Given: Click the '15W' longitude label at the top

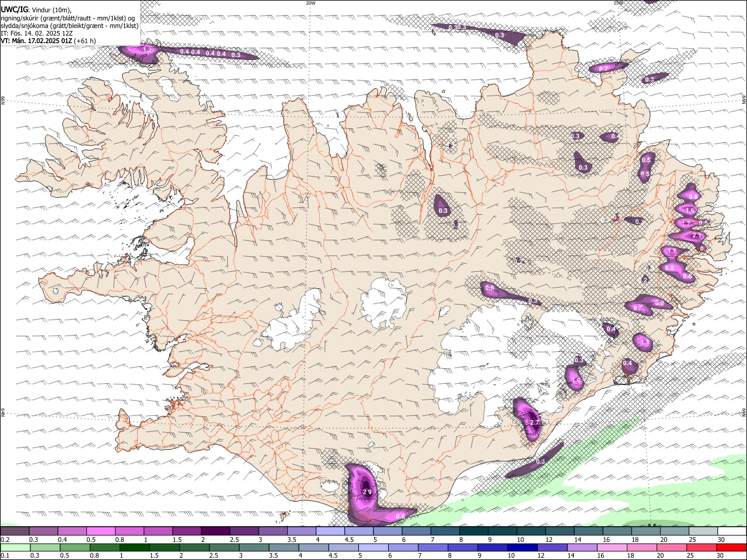Looking at the screenshot, I should point(619,3).
